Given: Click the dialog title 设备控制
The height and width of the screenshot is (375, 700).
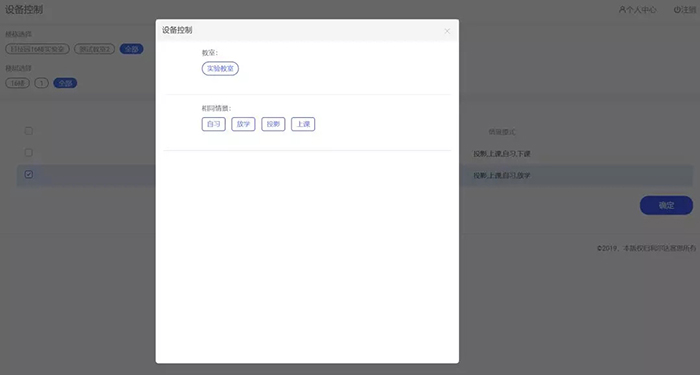Looking at the screenshot, I should (177, 30).
